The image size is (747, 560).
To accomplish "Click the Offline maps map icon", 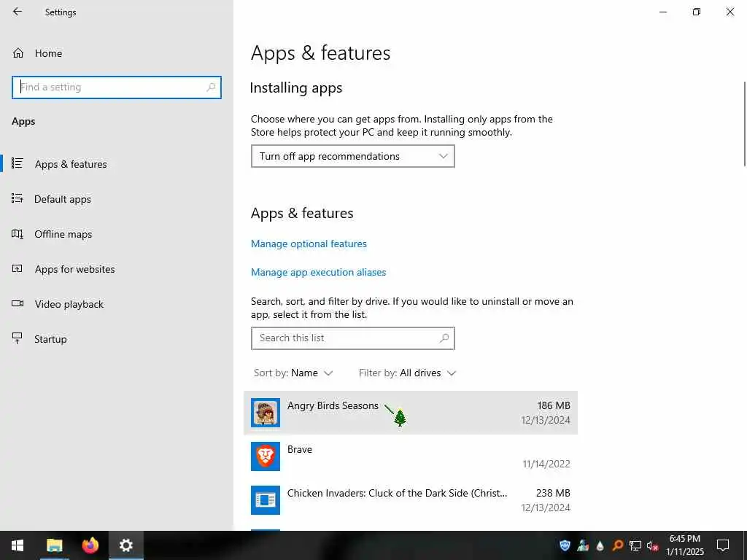I will pos(18,234).
